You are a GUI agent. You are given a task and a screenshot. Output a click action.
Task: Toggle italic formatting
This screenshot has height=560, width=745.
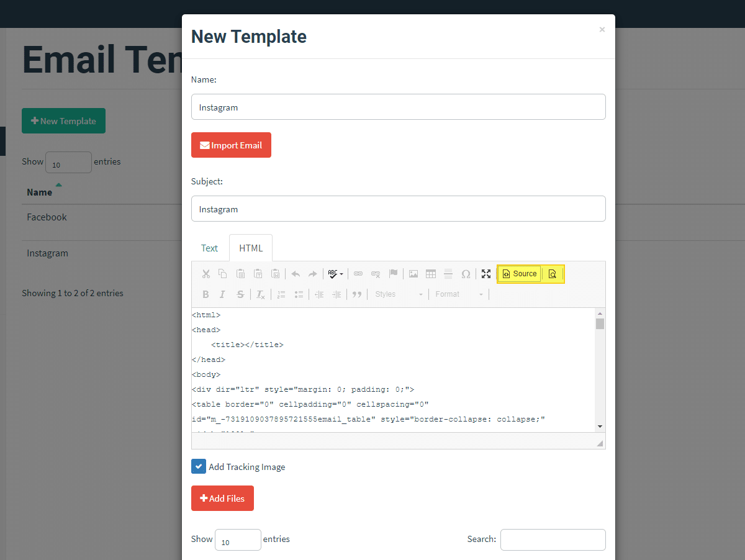pyautogui.click(x=222, y=294)
